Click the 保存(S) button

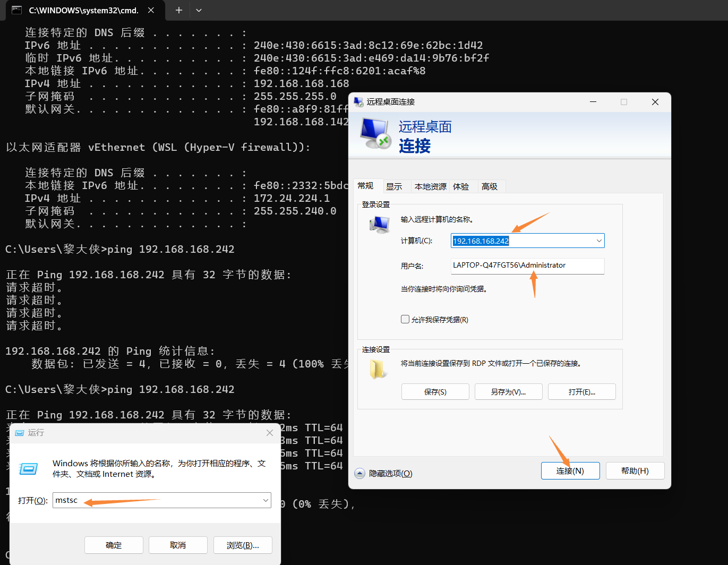coord(435,392)
